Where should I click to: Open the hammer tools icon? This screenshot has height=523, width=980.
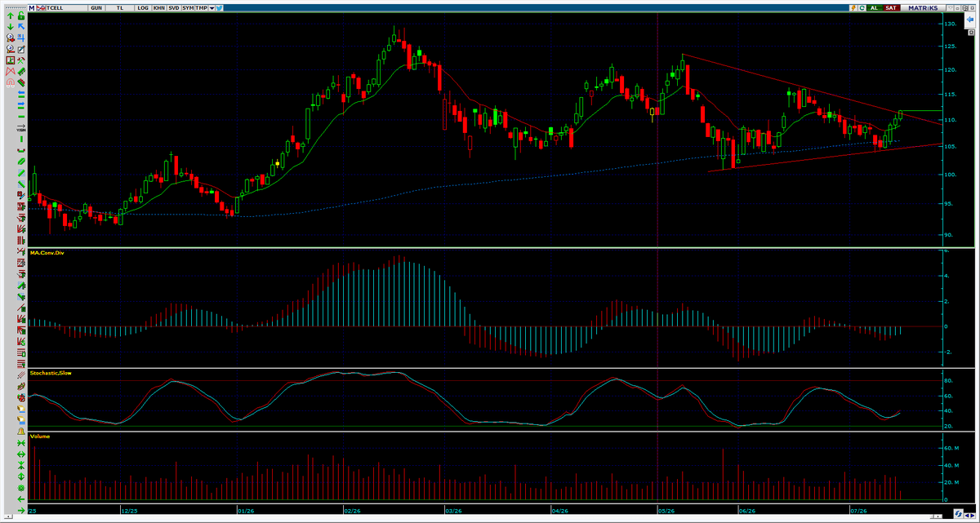21,60
